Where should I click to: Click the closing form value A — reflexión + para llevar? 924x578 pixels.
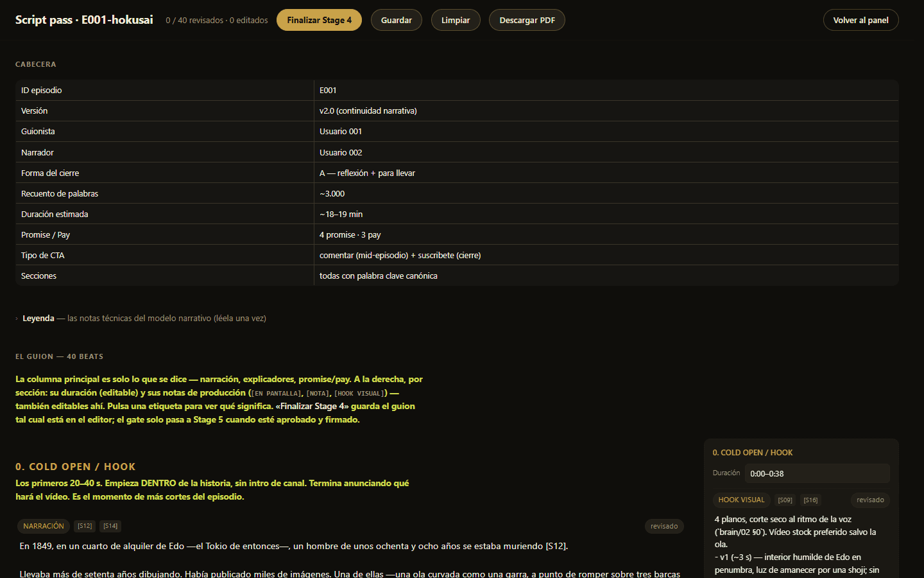tap(367, 173)
